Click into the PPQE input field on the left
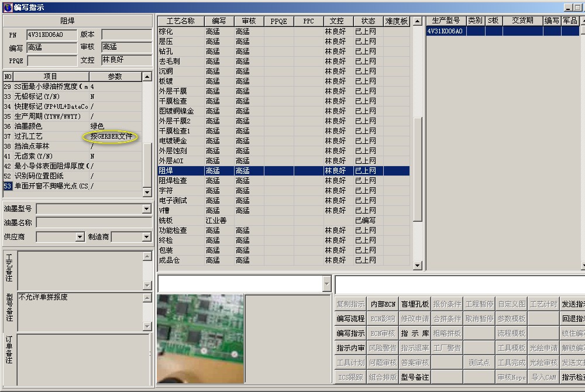 tap(51, 61)
